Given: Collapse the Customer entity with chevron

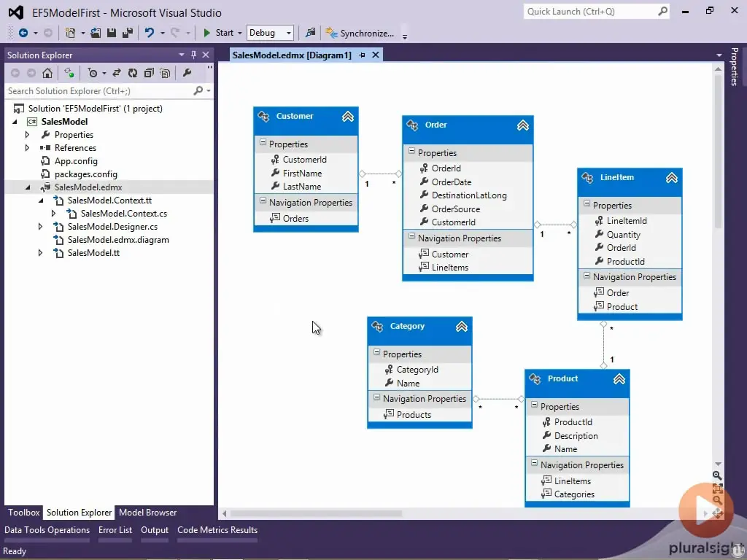Looking at the screenshot, I should [x=348, y=116].
